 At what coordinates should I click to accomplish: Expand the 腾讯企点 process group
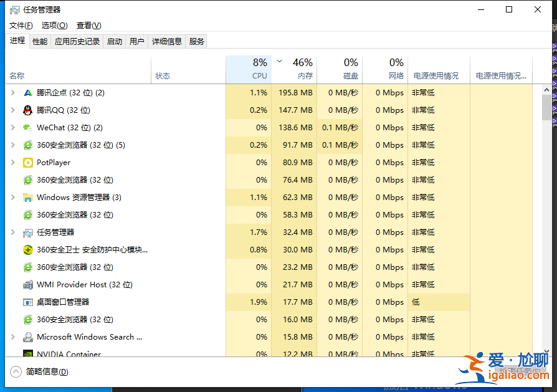click(x=12, y=92)
